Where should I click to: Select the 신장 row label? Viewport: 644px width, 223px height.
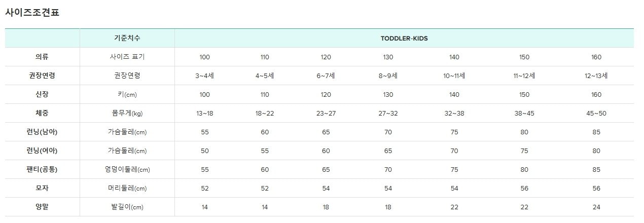[x=43, y=95]
